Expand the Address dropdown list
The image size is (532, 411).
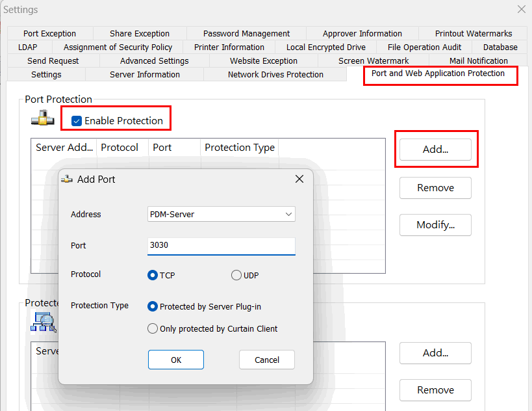[288, 214]
